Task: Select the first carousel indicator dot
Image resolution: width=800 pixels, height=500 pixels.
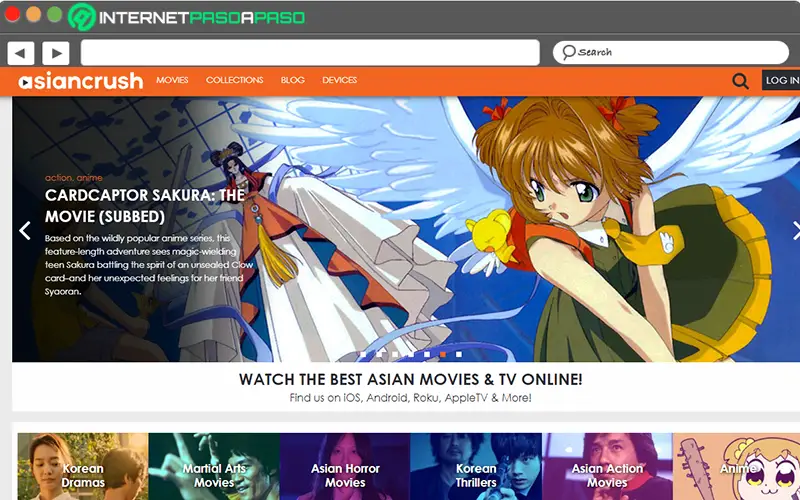Action: click(x=363, y=354)
